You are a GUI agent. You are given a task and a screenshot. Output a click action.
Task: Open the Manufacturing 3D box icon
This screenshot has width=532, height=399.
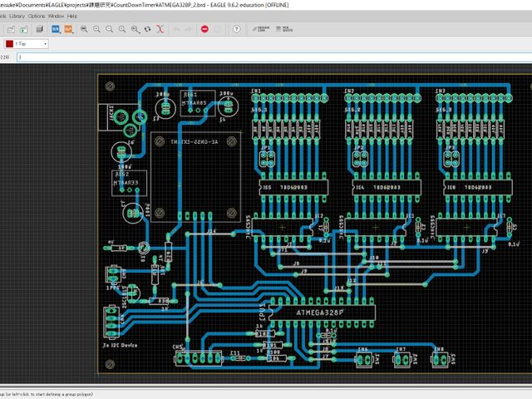40,29
